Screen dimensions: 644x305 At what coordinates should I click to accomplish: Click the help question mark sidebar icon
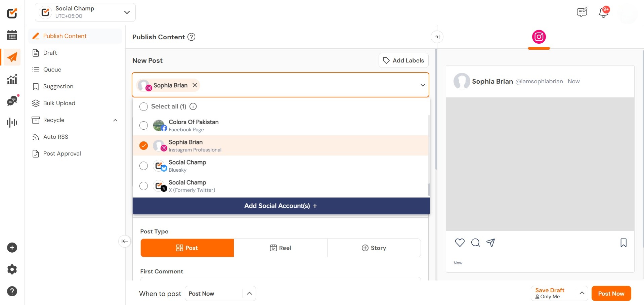pos(12,291)
